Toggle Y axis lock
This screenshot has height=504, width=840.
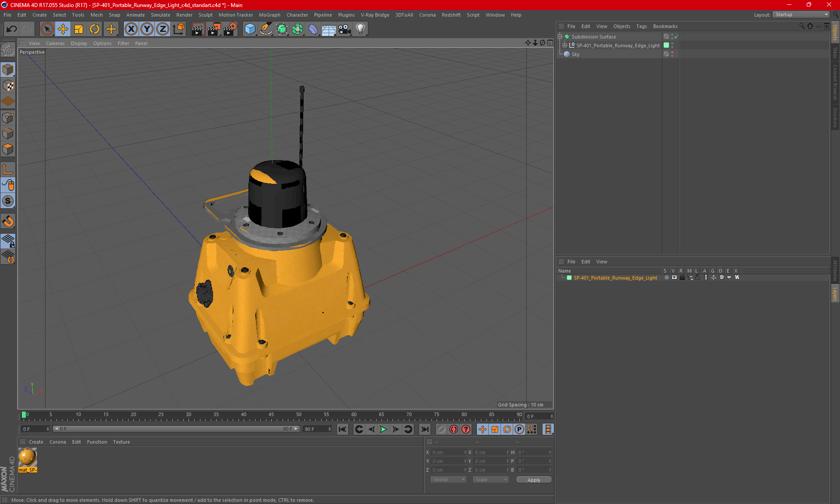tap(147, 29)
